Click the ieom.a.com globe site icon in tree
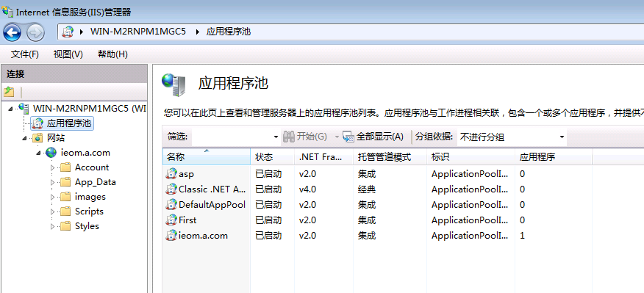Screen dimensions: 644x293 click(51, 153)
